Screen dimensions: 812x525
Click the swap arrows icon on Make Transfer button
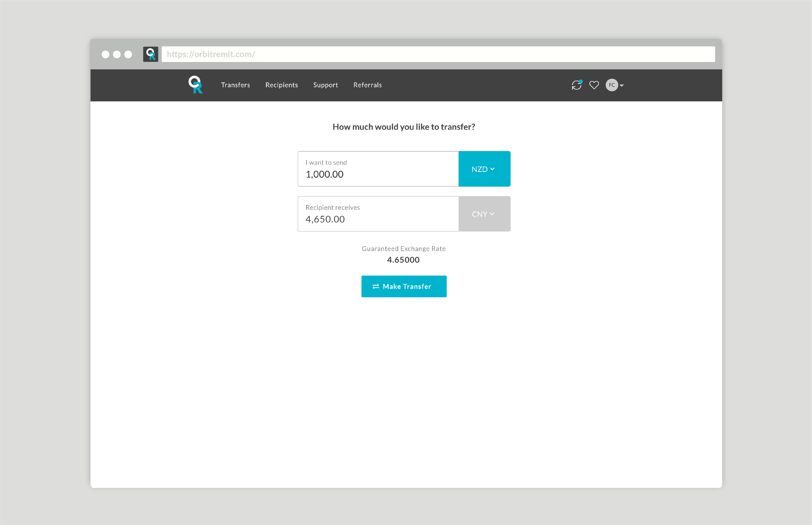pyautogui.click(x=376, y=286)
